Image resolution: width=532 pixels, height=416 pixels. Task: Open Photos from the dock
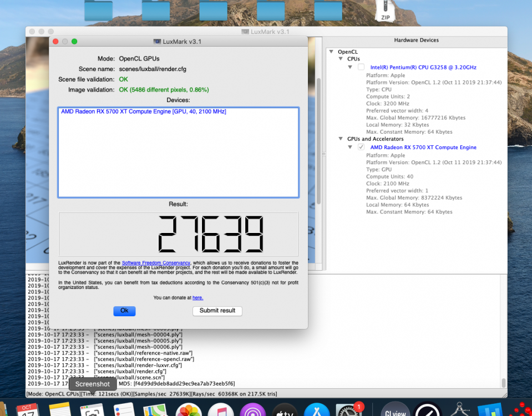point(189,409)
